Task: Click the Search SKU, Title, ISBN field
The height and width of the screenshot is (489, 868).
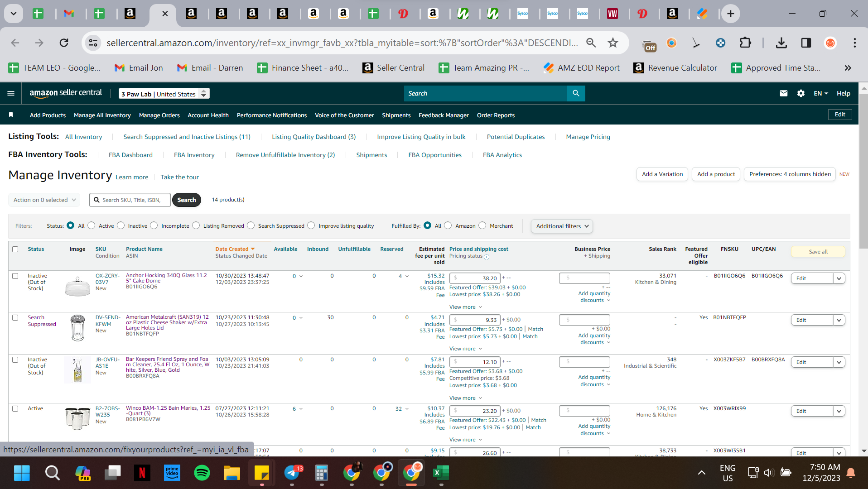Action: click(130, 200)
